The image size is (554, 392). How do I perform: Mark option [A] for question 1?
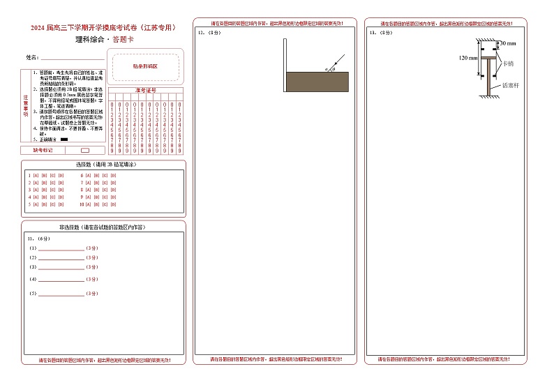tap(36, 176)
